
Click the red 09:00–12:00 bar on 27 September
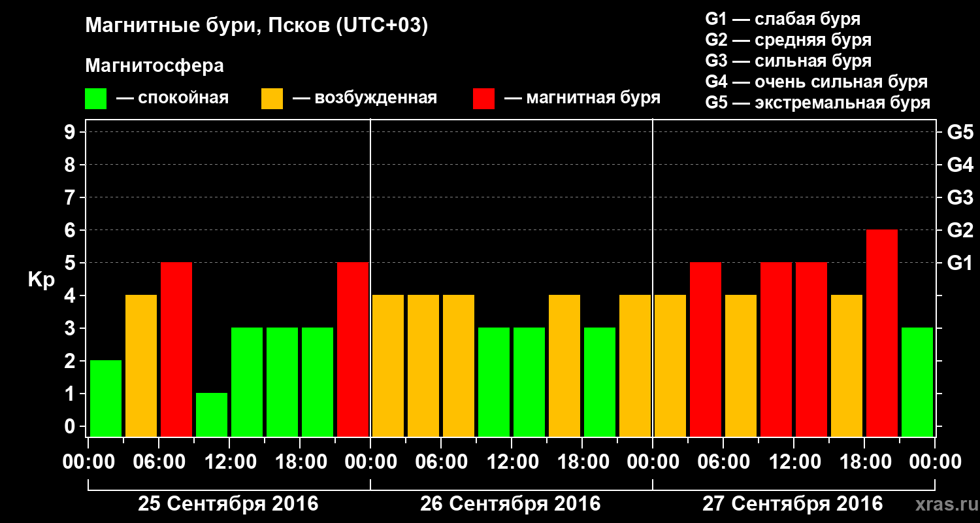coord(776,349)
